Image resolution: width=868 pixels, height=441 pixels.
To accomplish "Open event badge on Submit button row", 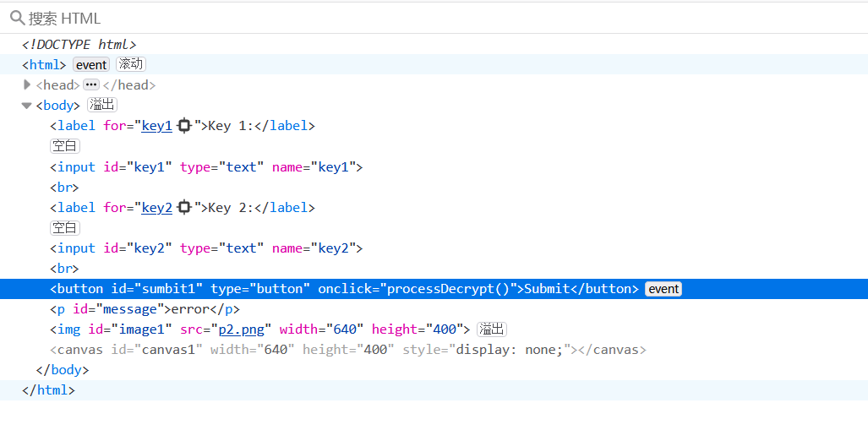I will point(663,289).
